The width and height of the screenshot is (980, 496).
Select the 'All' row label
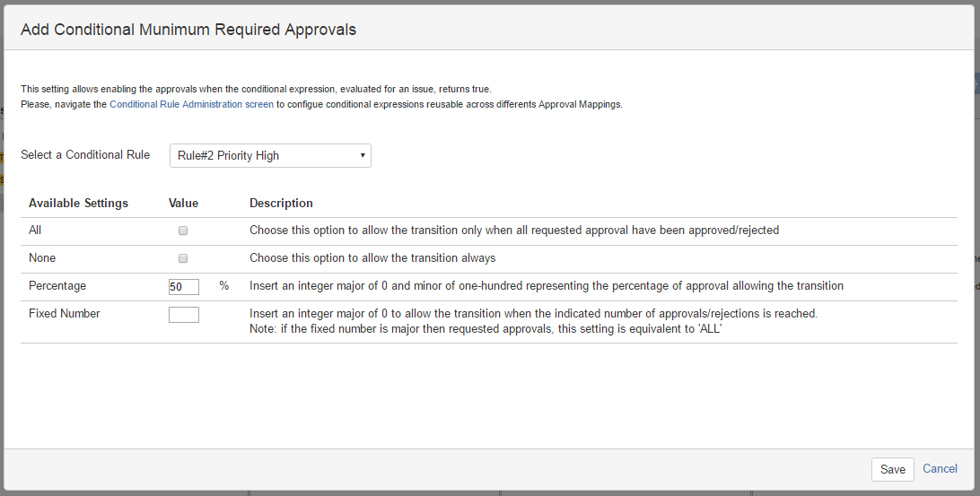point(35,231)
